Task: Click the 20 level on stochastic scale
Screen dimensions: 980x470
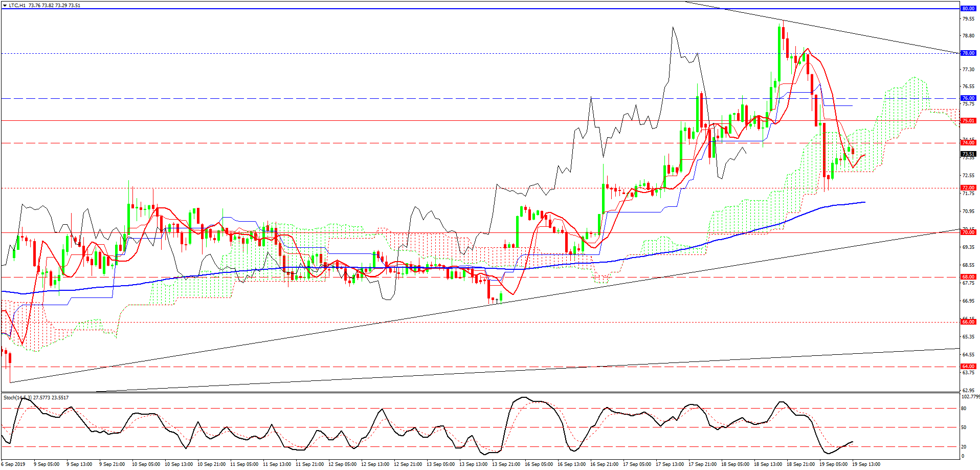Action: click(964, 447)
